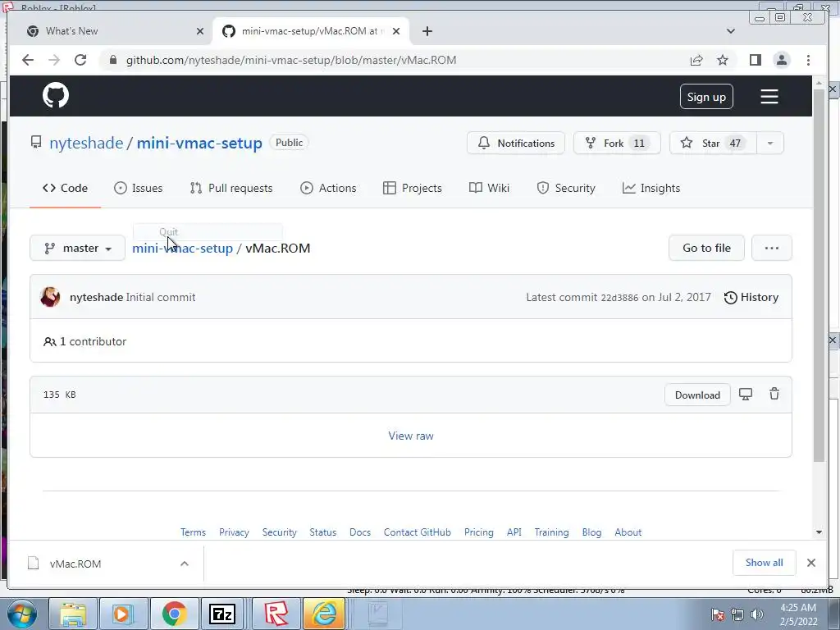This screenshot has width=840, height=630.
Task: Open the Chrome profile avatar
Action: click(x=782, y=60)
